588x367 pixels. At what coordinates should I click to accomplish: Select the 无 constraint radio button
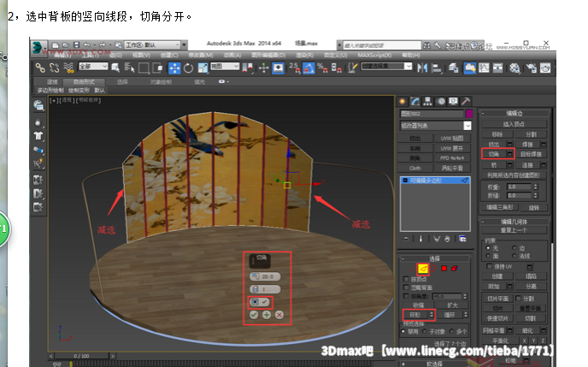488,248
